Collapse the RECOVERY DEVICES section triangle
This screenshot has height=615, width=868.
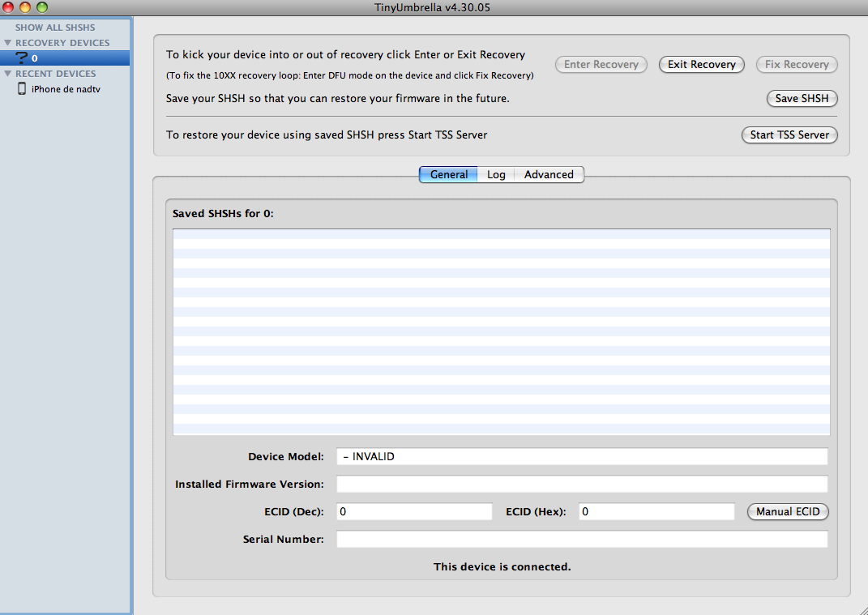8,43
